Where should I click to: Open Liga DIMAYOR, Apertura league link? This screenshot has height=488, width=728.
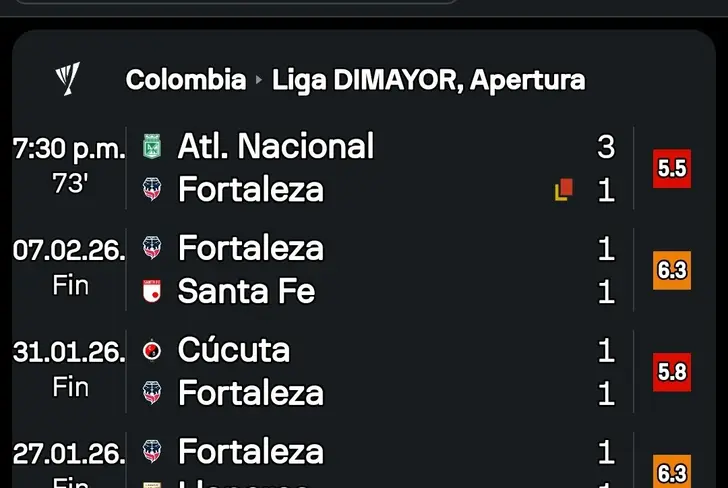(428, 80)
